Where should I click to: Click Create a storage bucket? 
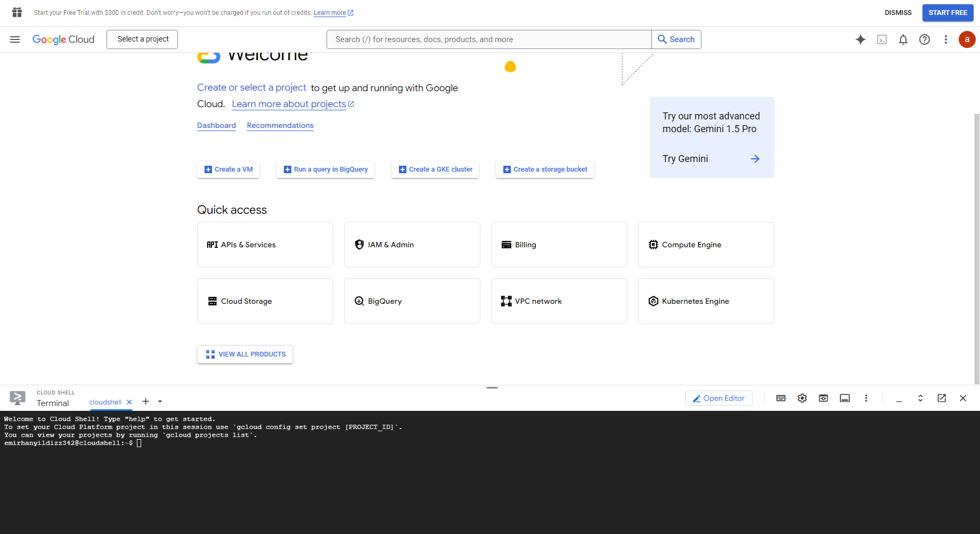[545, 169]
